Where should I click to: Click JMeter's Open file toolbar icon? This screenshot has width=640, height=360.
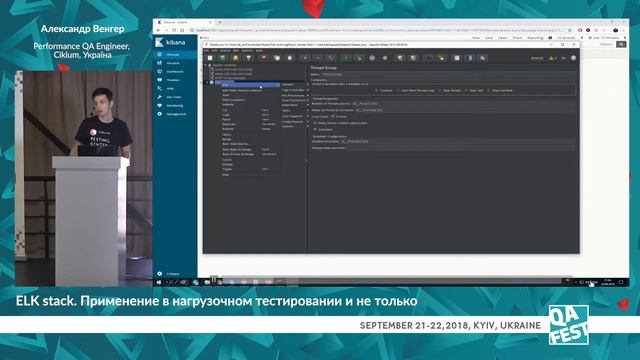pyautogui.click(x=236, y=58)
